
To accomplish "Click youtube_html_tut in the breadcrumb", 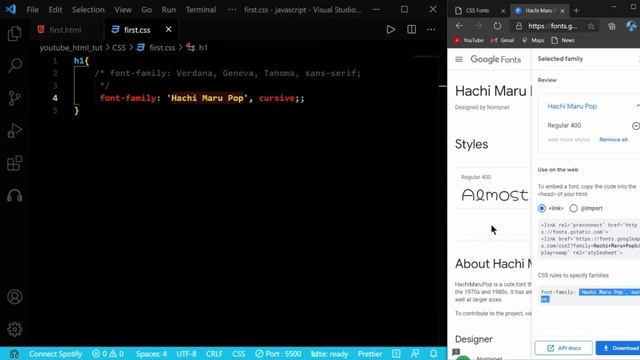I will click(x=71, y=48).
